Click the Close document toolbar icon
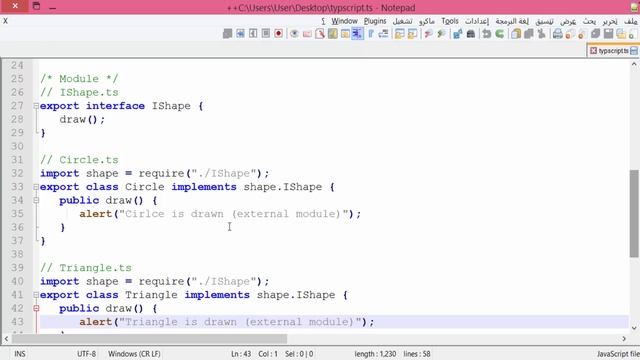640x360 pixels. coord(582,34)
